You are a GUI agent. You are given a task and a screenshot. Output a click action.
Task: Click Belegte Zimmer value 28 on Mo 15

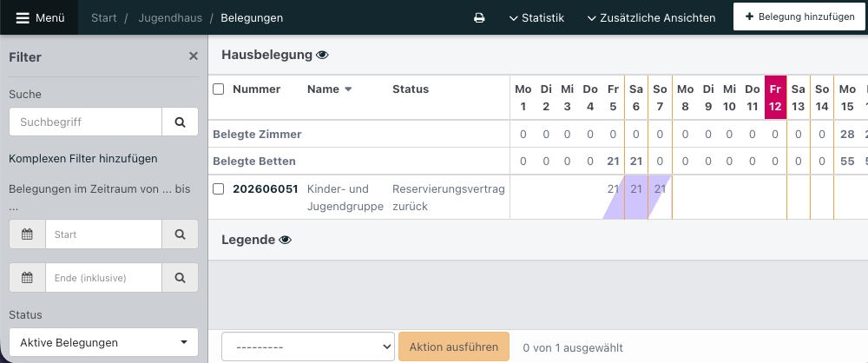(x=847, y=134)
